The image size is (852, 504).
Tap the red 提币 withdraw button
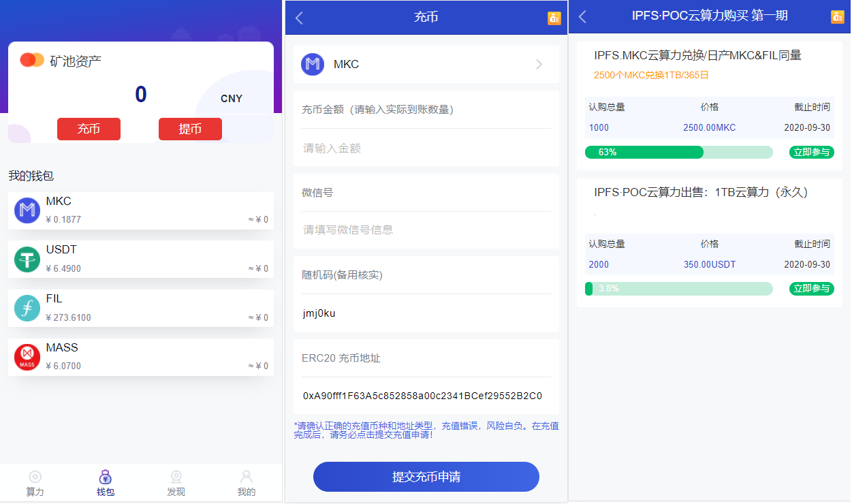[190, 129]
